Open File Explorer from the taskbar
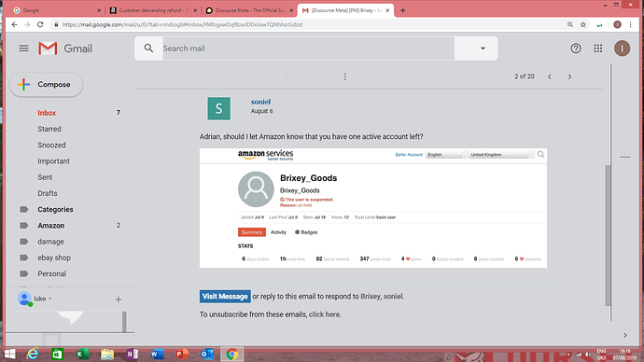The width and height of the screenshot is (644, 362). coord(107,355)
